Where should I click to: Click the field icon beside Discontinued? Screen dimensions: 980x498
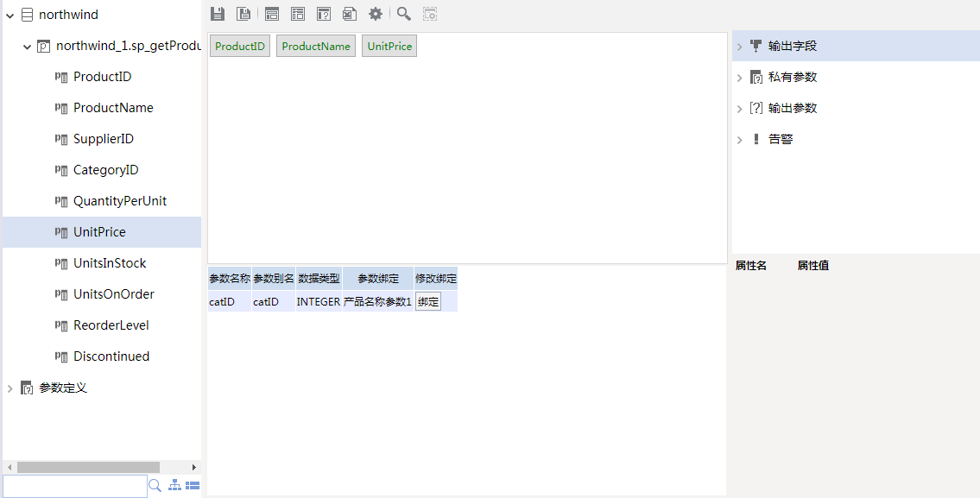[61, 356]
